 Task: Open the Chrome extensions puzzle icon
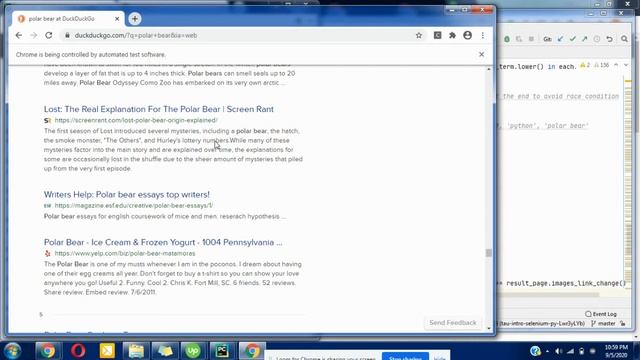(x=452, y=36)
